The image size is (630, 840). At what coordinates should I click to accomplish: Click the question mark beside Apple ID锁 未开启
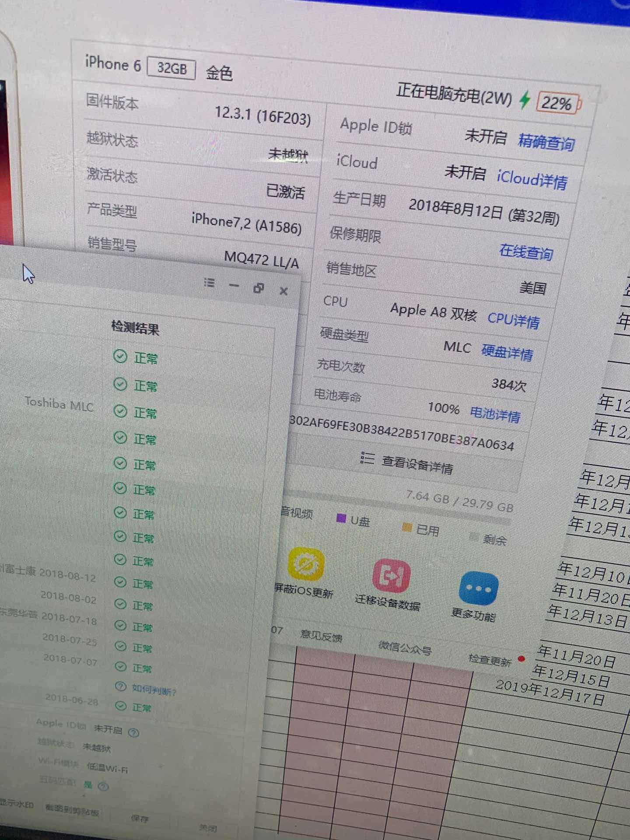click(x=134, y=732)
